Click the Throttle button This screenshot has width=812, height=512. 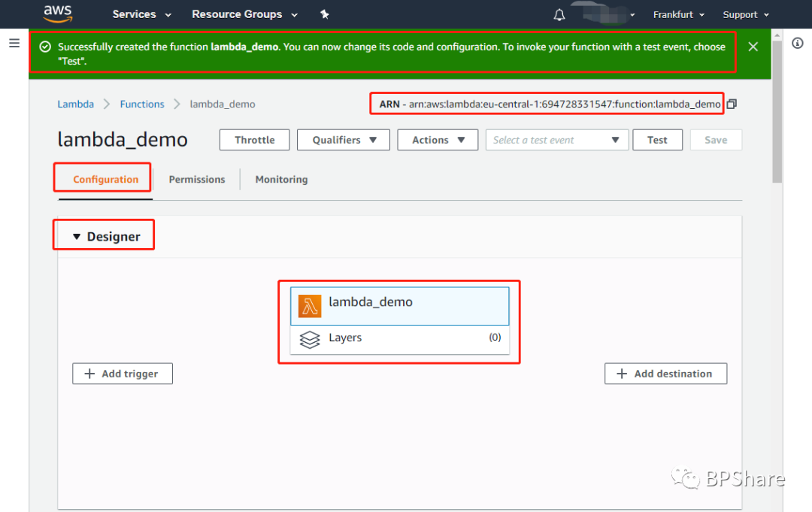255,140
